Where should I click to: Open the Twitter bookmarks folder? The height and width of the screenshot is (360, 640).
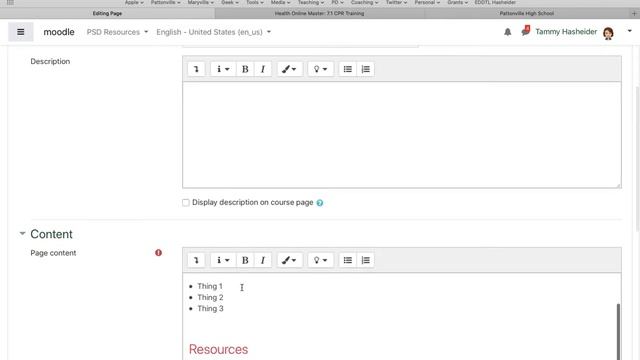tap(396, 2)
